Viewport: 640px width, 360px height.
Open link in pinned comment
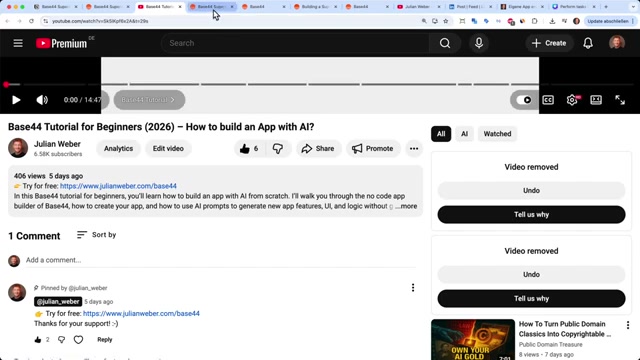coord(141,313)
